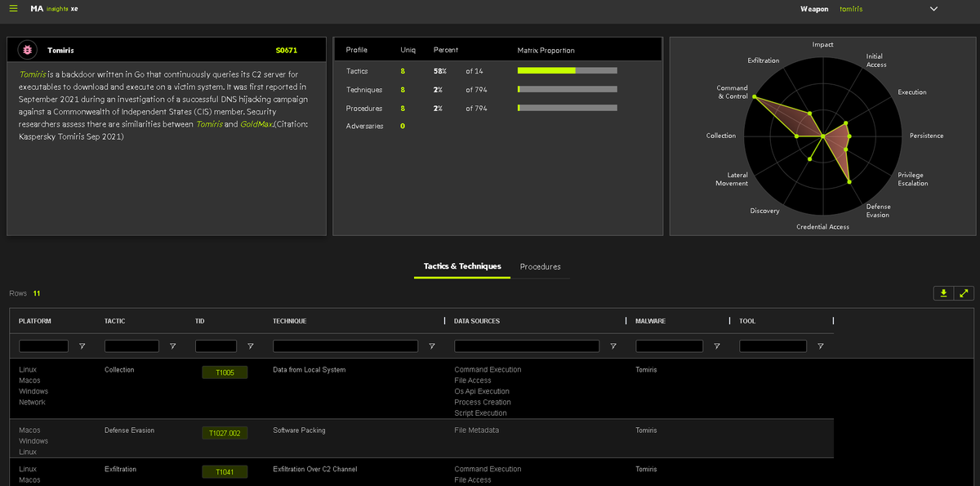Open the T1041 technique ID
This screenshot has height=486, width=980.
(225, 472)
